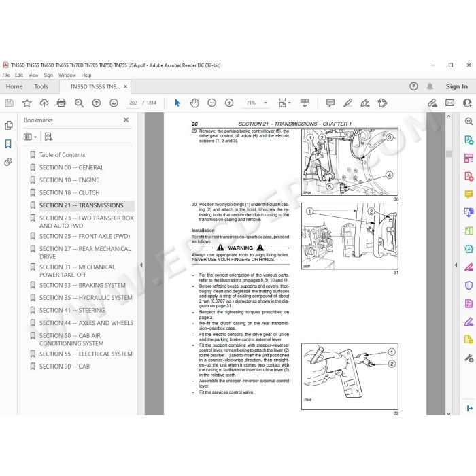The width and height of the screenshot is (476, 476).
Task: Share a link to the file
Action: click(x=432, y=103)
